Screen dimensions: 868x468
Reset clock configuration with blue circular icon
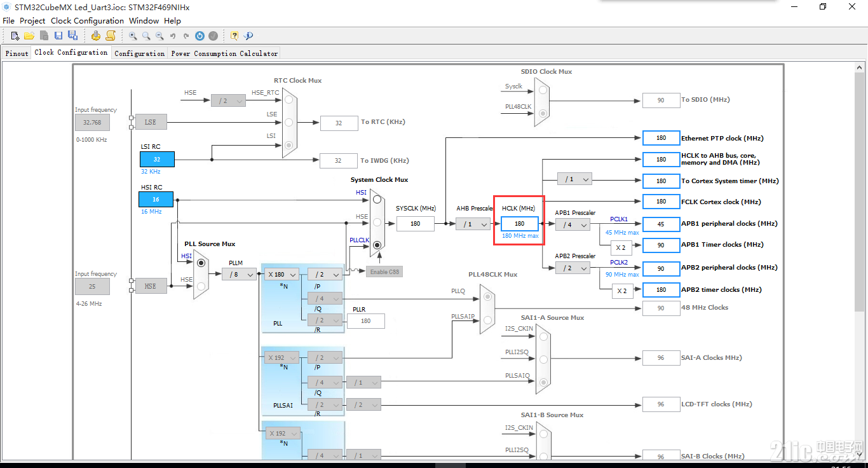[x=200, y=36]
